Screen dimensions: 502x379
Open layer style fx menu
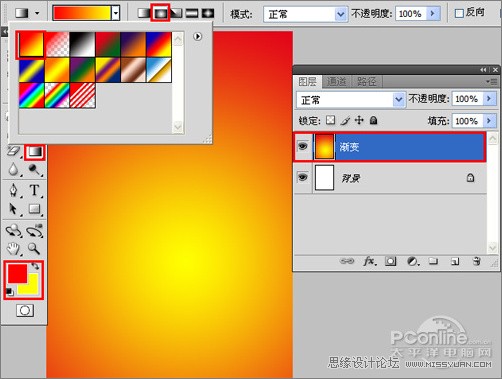click(x=370, y=261)
